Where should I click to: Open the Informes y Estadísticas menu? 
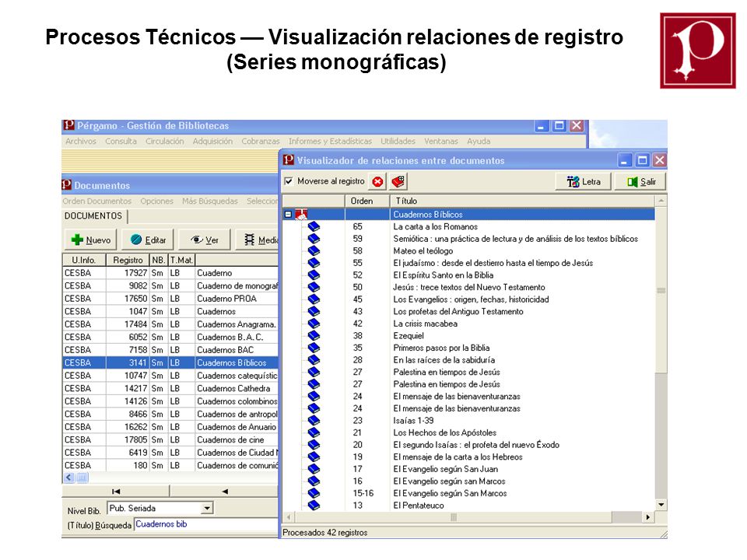[x=330, y=142]
